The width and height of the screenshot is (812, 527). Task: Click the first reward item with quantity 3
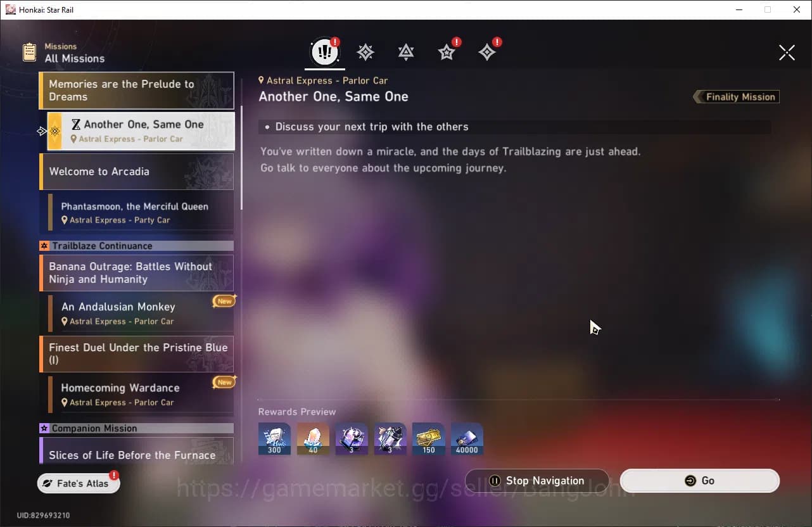pos(352,439)
